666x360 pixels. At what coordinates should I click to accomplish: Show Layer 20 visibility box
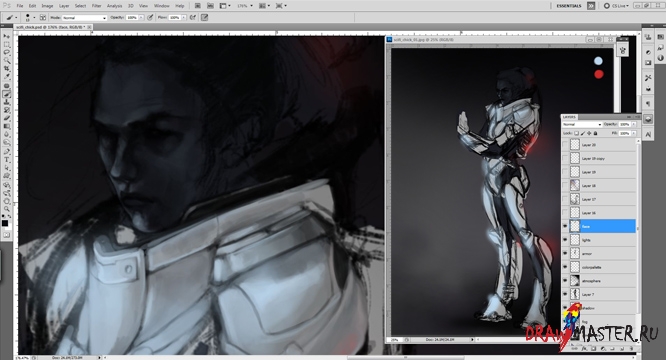(565, 145)
